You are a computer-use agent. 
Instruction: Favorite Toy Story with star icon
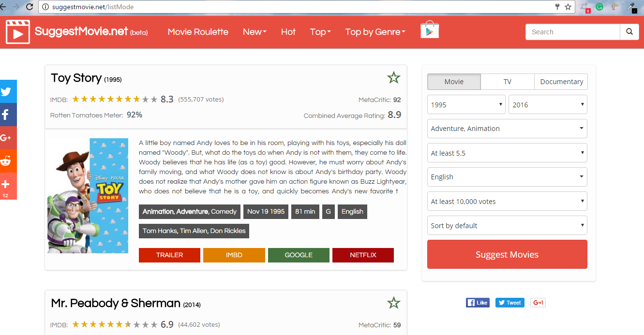pos(394,78)
